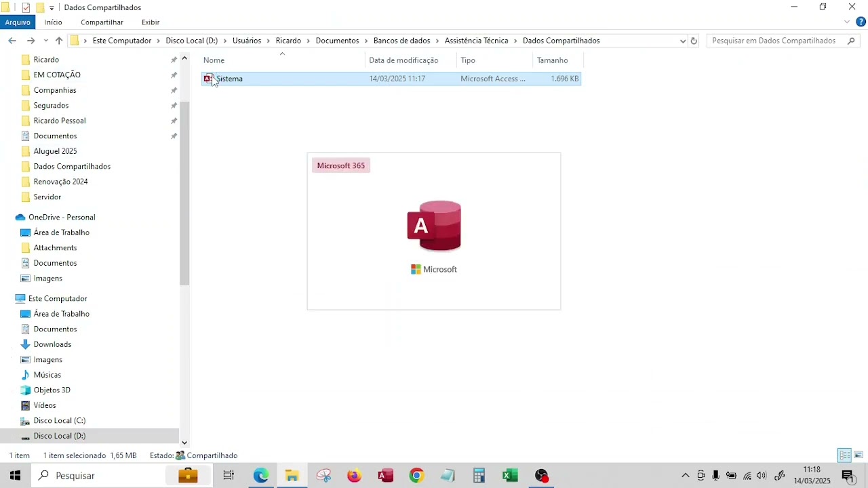Go forward with the right arrow
Viewport: 868px width, 488px height.
[31, 41]
